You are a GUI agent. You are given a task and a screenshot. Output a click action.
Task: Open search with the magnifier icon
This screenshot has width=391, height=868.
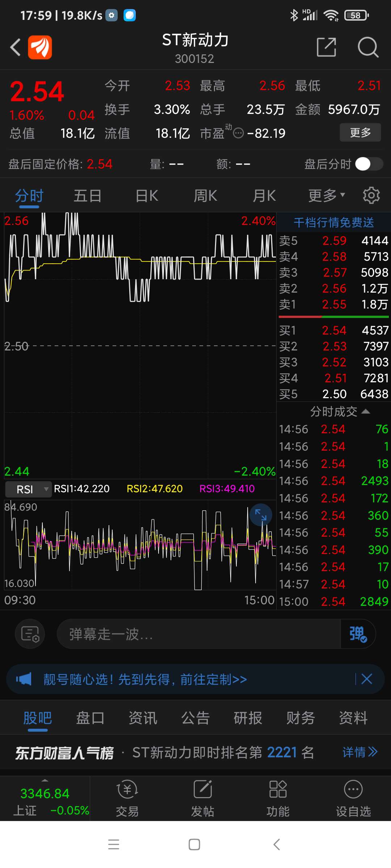pyautogui.click(x=368, y=47)
